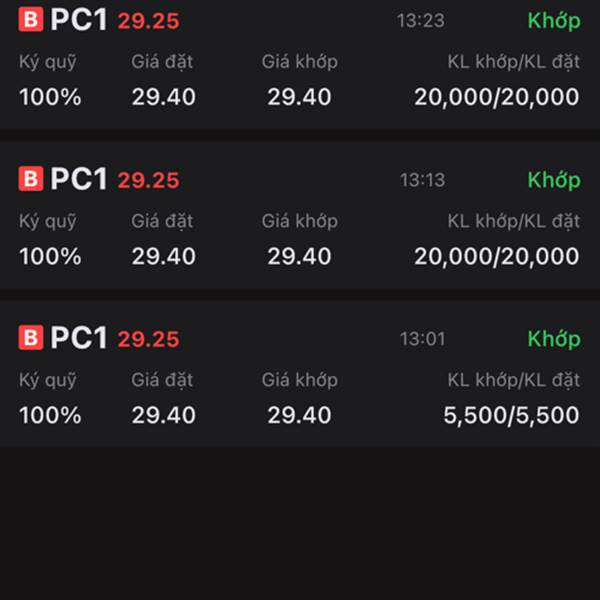
Task: Tap the Ký quỹ 100% value in 13:23 order
Action: pyautogui.click(x=50, y=97)
